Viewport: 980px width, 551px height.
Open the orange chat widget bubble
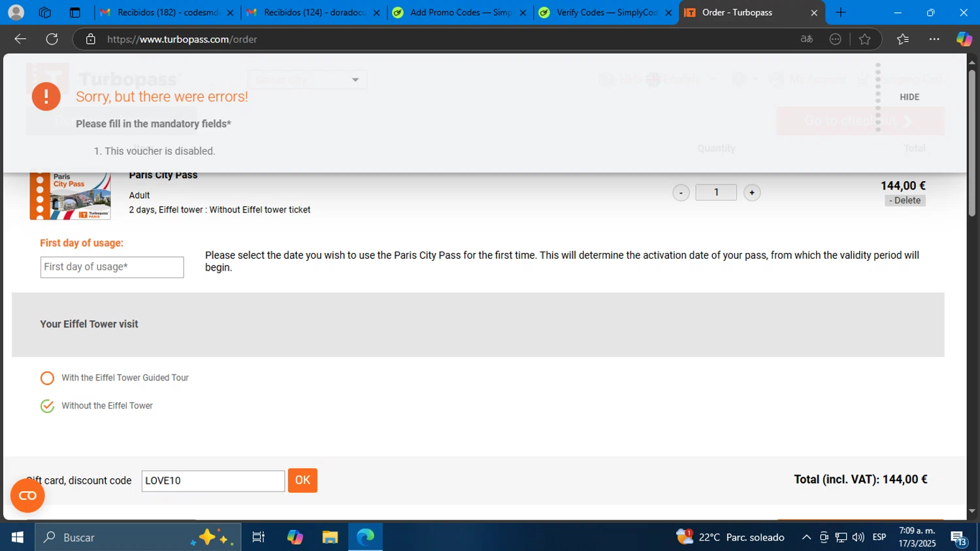point(27,495)
